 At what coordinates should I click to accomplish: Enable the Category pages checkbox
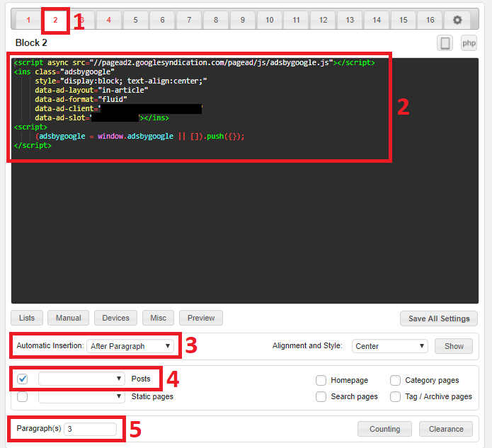tap(395, 380)
